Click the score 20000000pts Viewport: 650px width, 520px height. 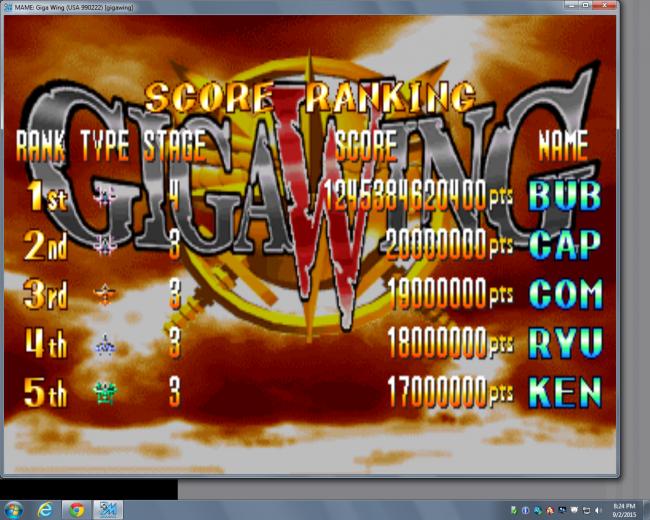[449, 245]
